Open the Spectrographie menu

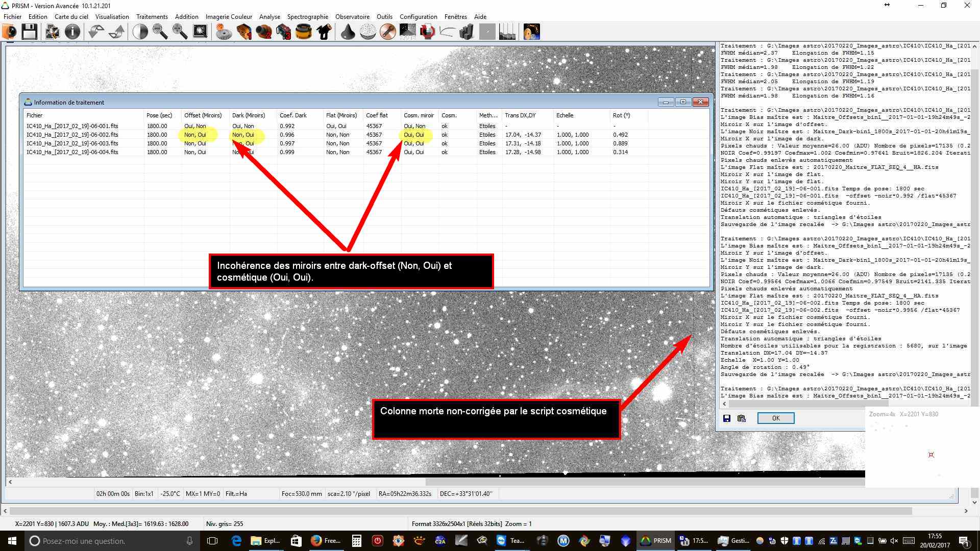[307, 16]
